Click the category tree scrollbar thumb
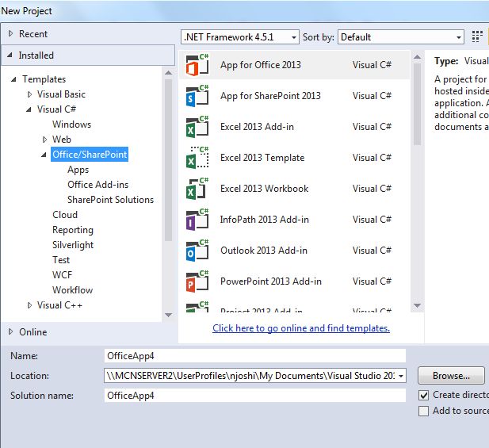 click(168, 160)
